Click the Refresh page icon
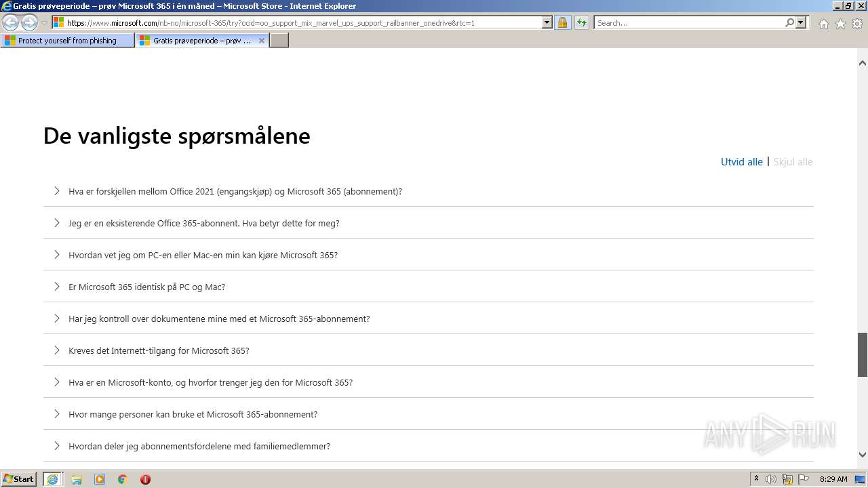868x488 pixels. pyautogui.click(x=581, y=22)
